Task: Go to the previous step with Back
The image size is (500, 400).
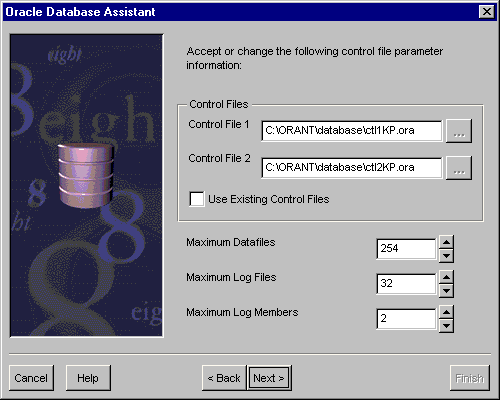Action: [x=224, y=378]
